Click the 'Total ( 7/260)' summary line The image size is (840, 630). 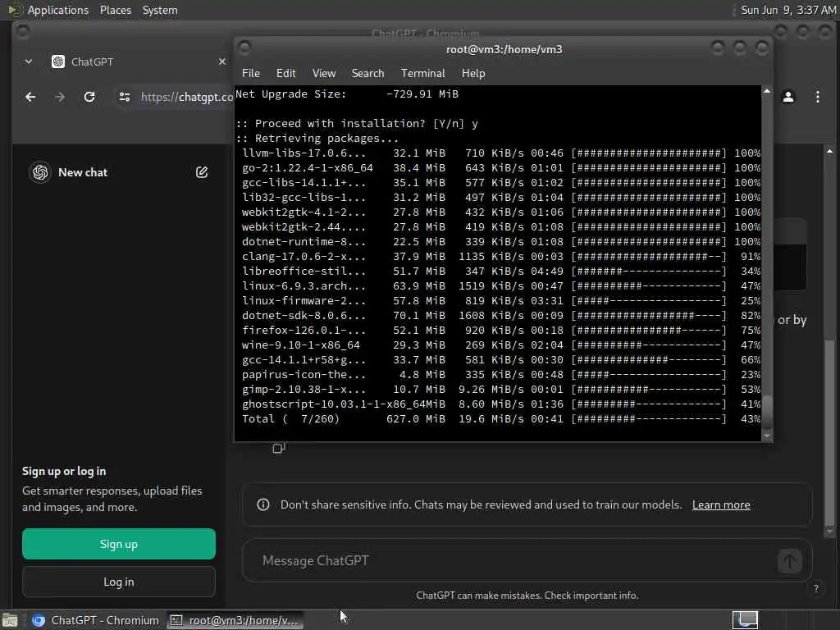coord(501,419)
